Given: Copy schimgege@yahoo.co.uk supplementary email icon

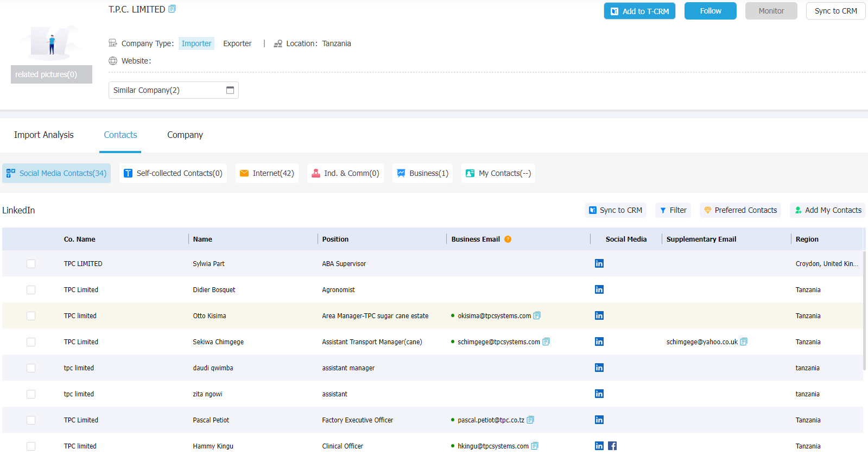Looking at the screenshot, I should [744, 342].
